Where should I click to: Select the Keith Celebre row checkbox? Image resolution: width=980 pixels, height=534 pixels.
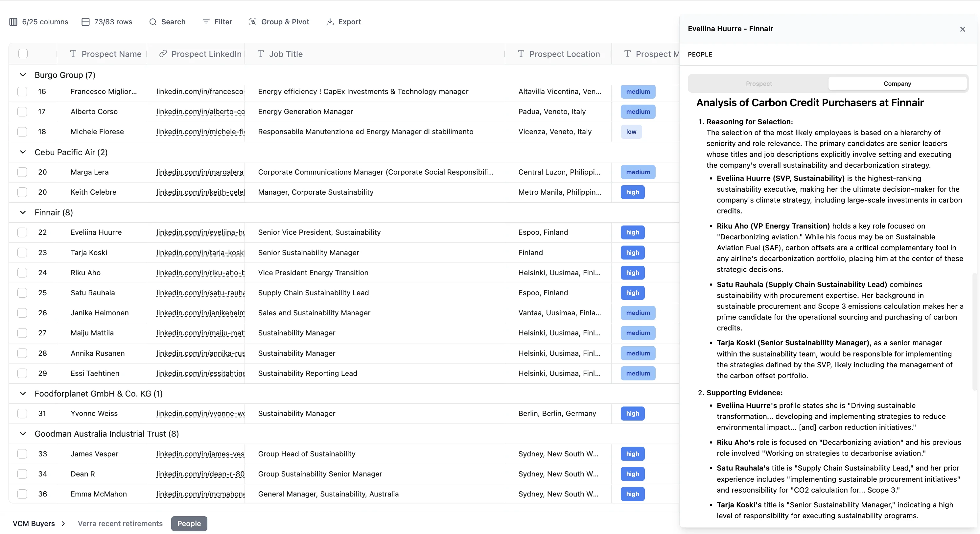click(22, 192)
